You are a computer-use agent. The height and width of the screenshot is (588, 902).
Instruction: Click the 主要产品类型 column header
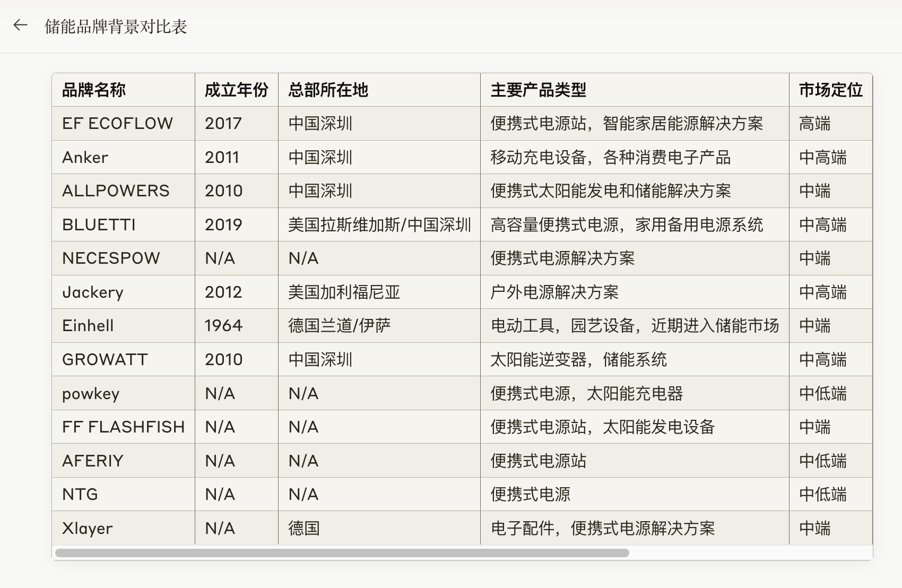tap(635, 90)
